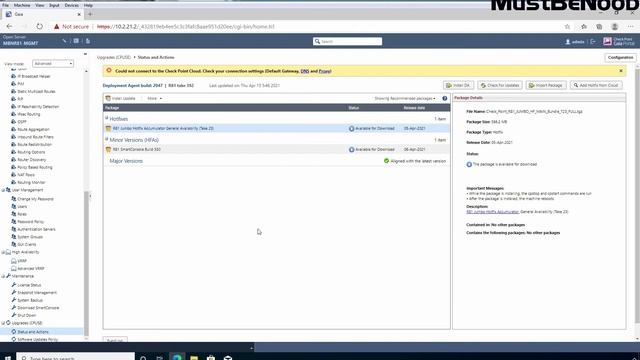Click the Install DA button
The width and height of the screenshot is (640, 360).
[x=458, y=85]
